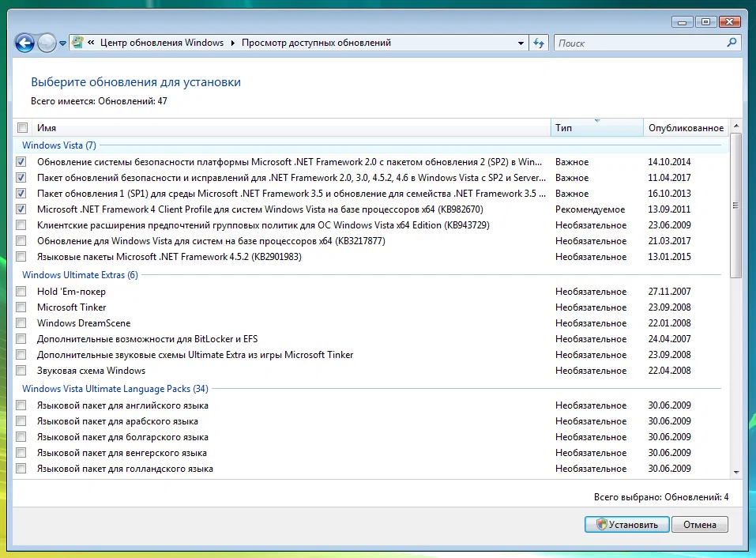Maximize the Windows Update window

706,22
